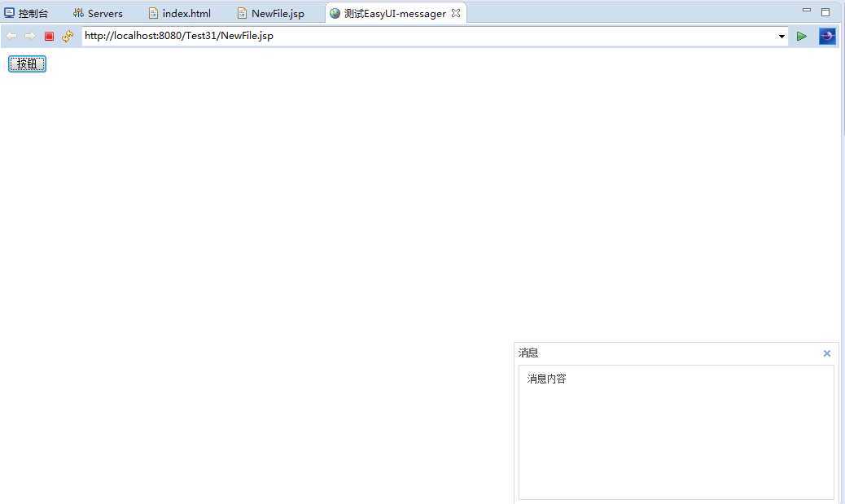Go back in embedded browser
This screenshot has width=845, height=504.
[x=11, y=36]
